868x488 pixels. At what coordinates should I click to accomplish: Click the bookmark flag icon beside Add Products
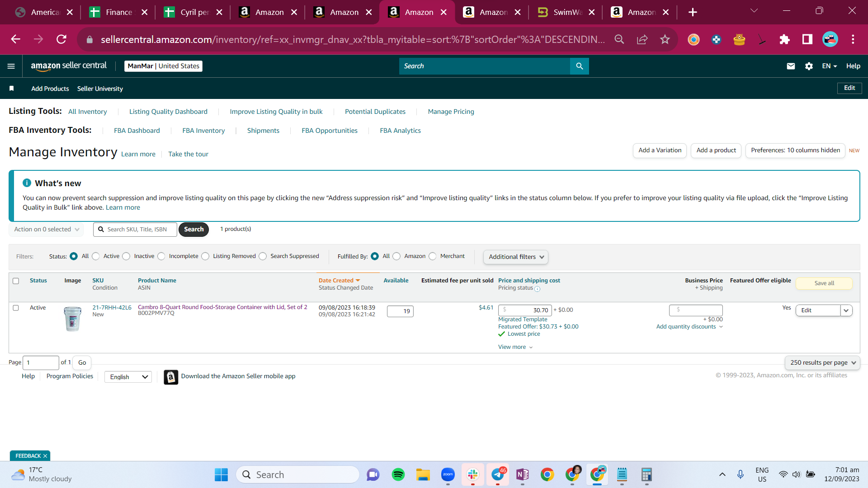(12, 89)
